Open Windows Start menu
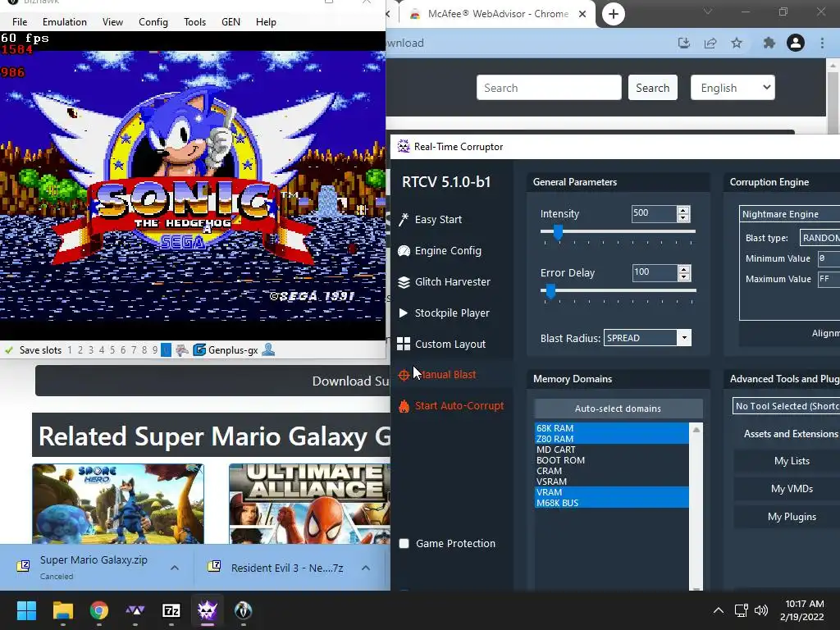This screenshot has width=840, height=630. [x=26, y=610]
